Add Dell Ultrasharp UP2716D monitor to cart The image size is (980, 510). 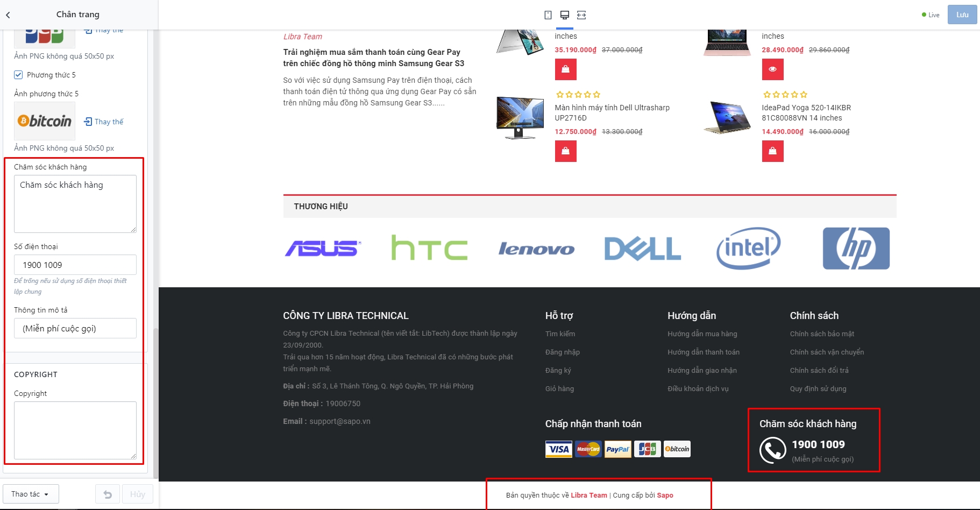565,151
